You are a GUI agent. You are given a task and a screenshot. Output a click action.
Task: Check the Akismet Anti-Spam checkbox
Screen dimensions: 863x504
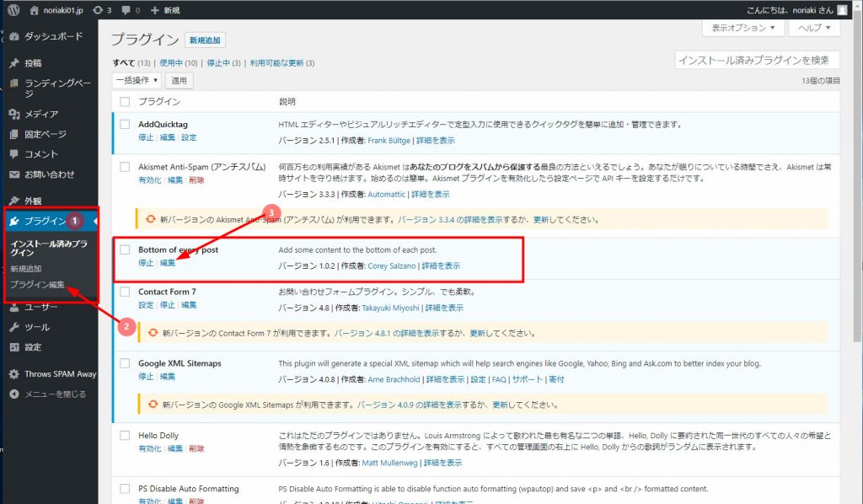coord(125,167)
